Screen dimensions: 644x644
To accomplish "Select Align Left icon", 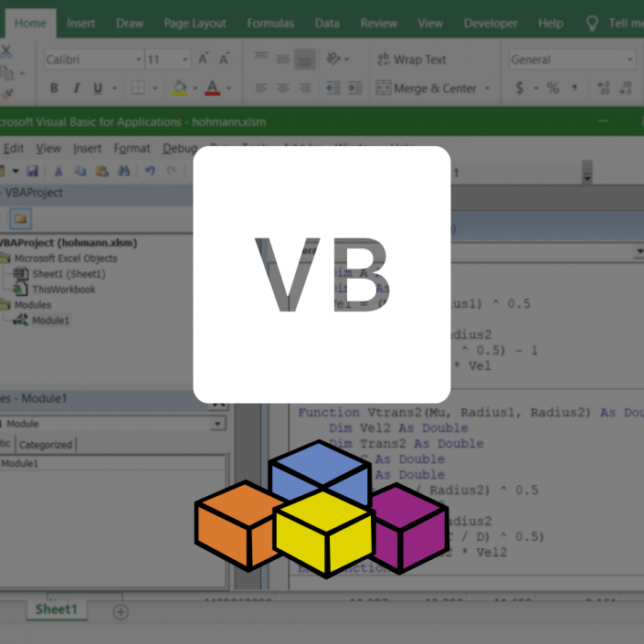I will pos(261,88).
